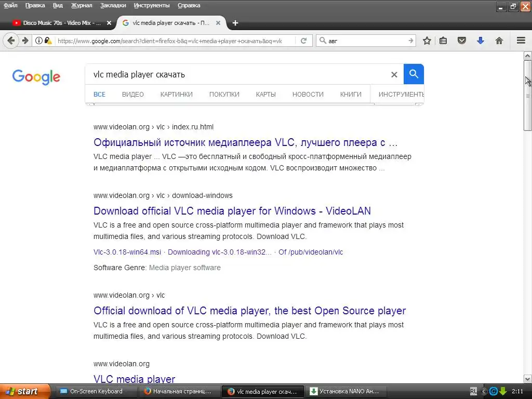Clear the Google search query with X

click(394, 75)
